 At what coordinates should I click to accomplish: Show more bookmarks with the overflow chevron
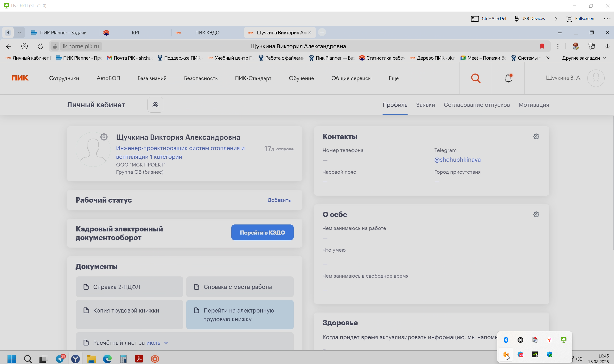[548, 58]
